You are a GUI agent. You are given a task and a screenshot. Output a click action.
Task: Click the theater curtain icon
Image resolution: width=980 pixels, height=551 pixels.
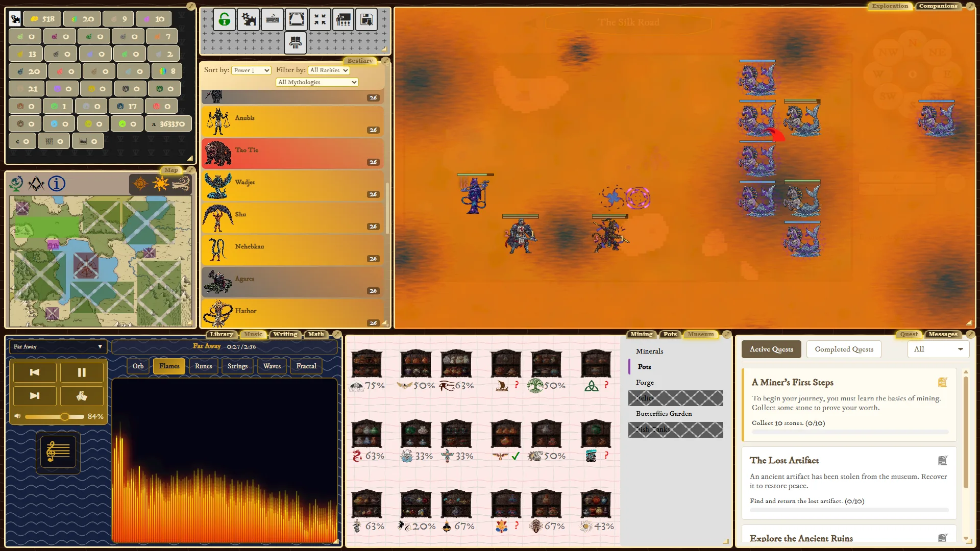(297, 19)
